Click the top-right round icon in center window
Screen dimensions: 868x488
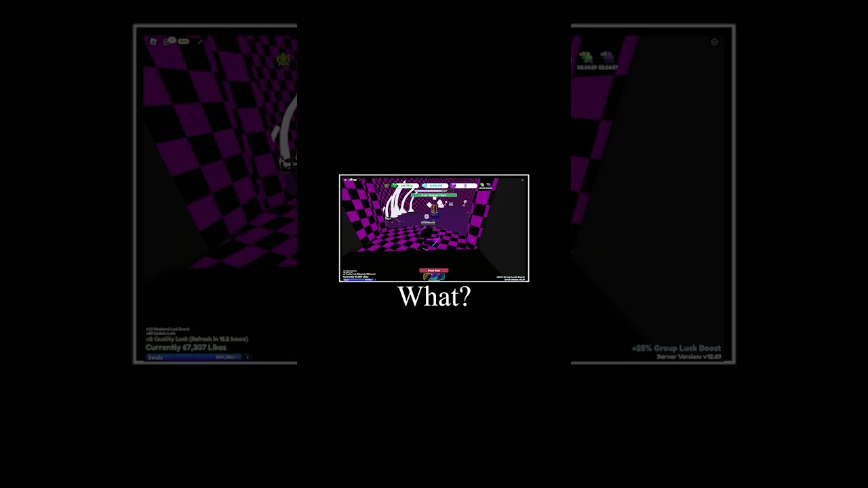(x=523, y=180)
